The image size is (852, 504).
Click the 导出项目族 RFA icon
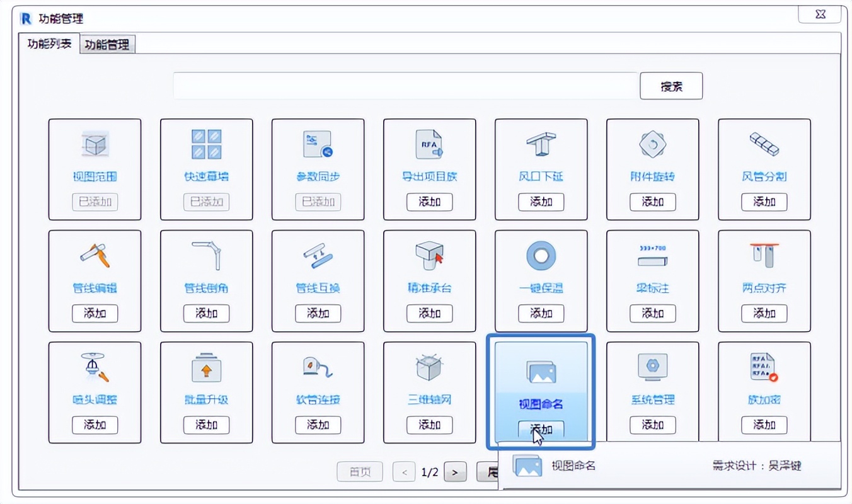tap(429, 144)
